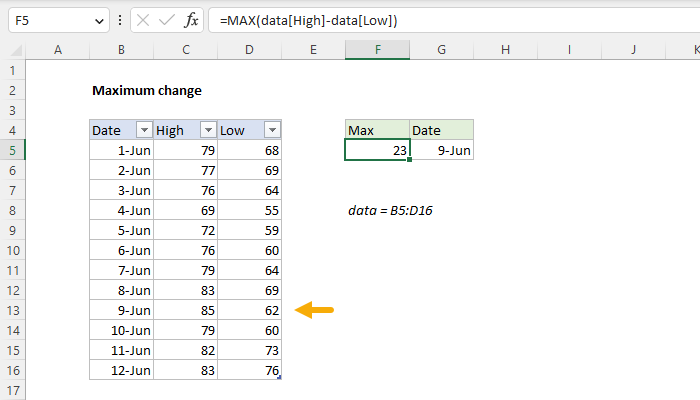
Task: Open the High column filter dropdown
Action: click(208, 130)
